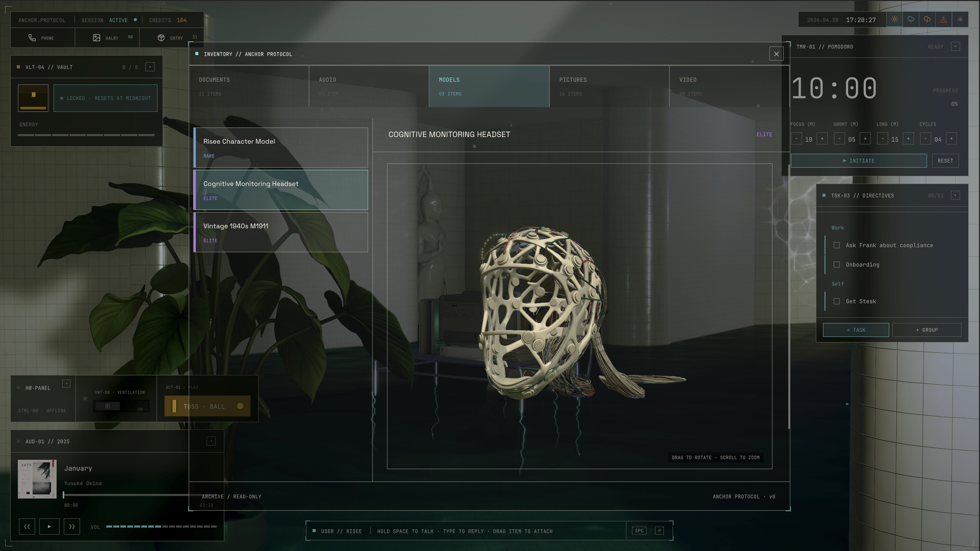Decrease Short break minutes
The image size is (980, 551).
[839, 139]
